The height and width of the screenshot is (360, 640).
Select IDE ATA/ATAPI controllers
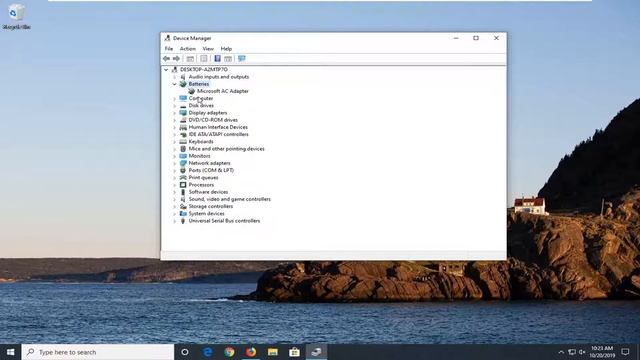[x=218, y=134]
